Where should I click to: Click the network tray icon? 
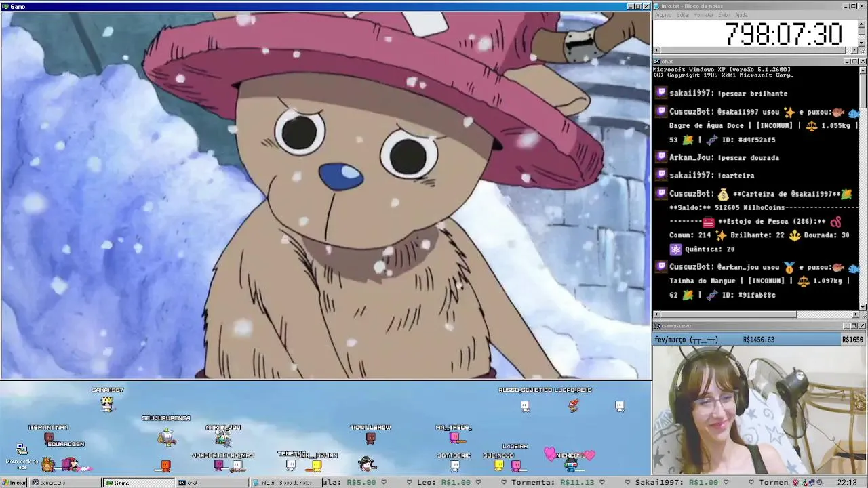click(812, 483)
